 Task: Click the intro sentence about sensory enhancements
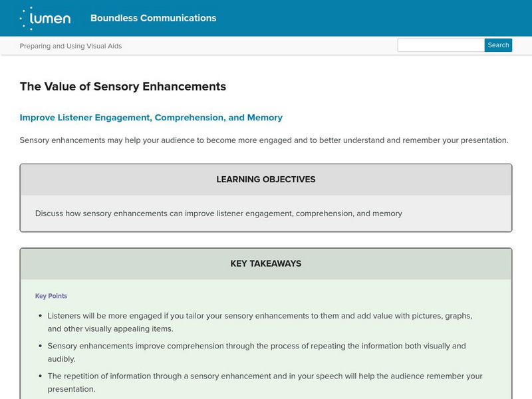(x=264, y=140)
